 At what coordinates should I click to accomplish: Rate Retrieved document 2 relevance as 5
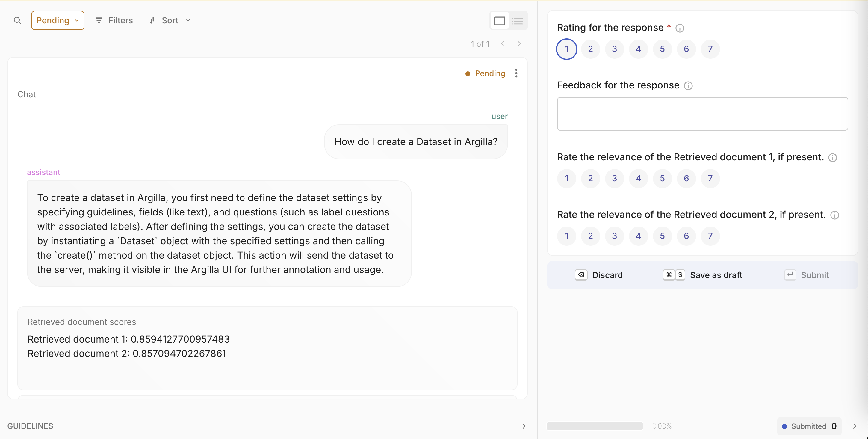[x=662, y=236]
